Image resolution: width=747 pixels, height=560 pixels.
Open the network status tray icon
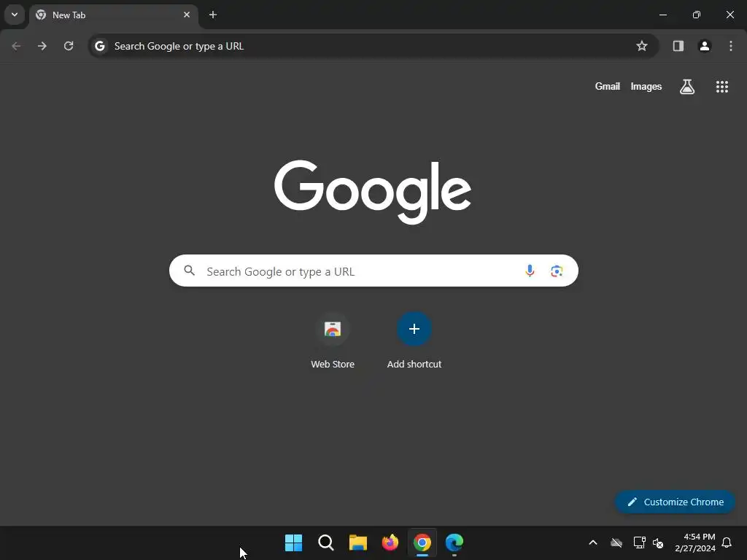click(x=639, y=542)
